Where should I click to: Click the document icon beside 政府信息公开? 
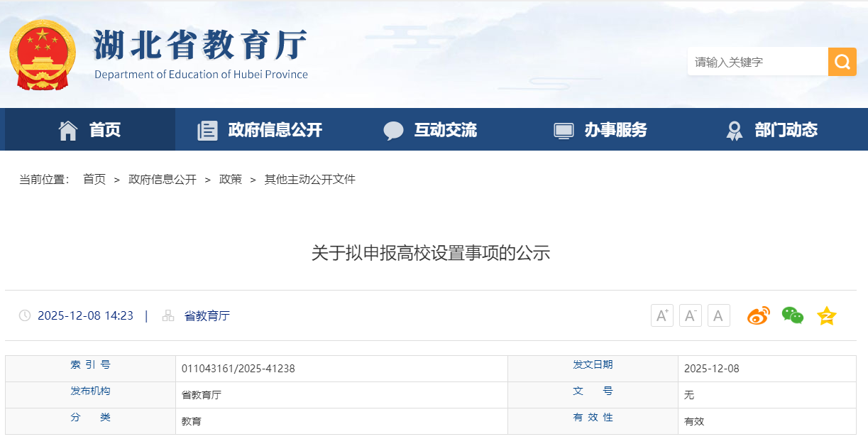click(207, 129)
